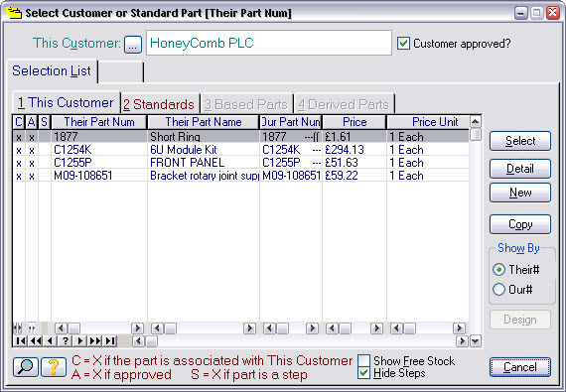
Task: Open customer lookup ellipsis button
Action: pyautogui.click(x=133, y=45)
